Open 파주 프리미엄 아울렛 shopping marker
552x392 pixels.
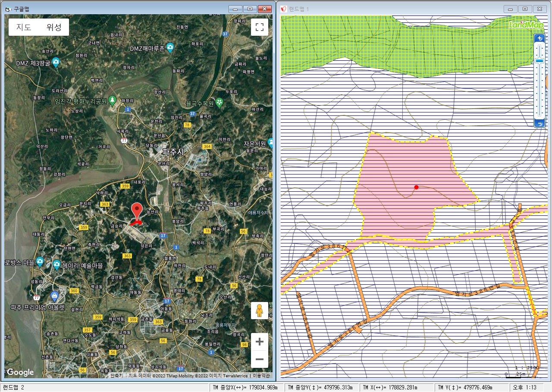click(54, 296)
